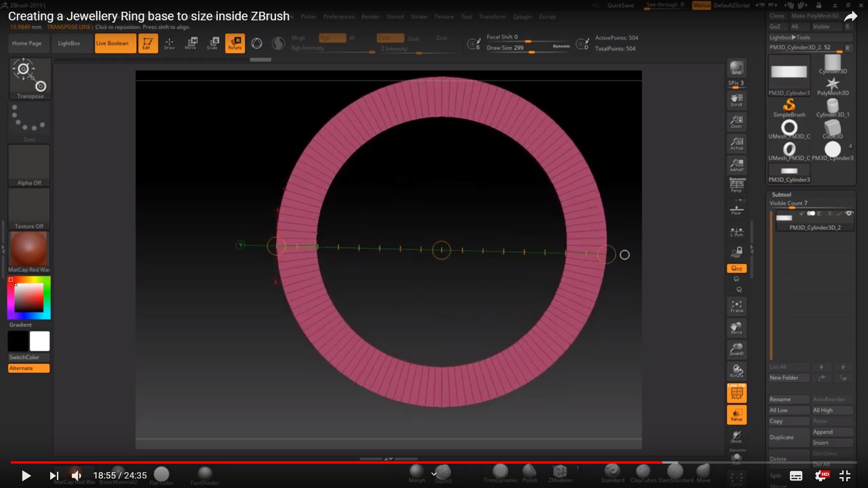The image size is (868, 488).
Task: Click the QuickSave button
Action: pos(620,5)
